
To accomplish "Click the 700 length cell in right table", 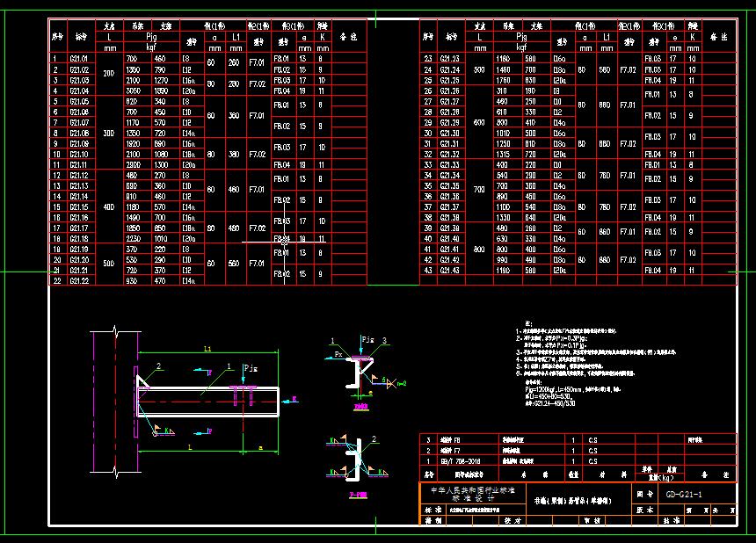I will pyautogui.click(x=479, y=190).
